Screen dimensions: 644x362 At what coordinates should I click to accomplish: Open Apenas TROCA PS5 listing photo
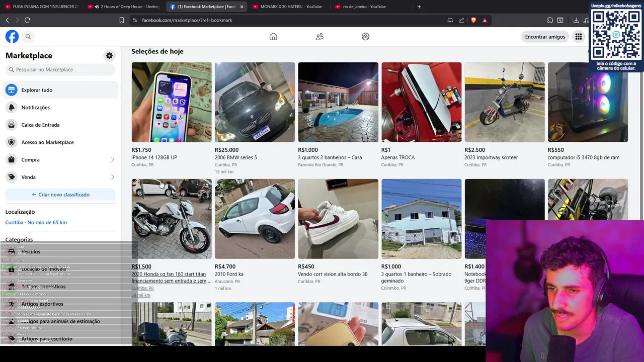[421, 102]
